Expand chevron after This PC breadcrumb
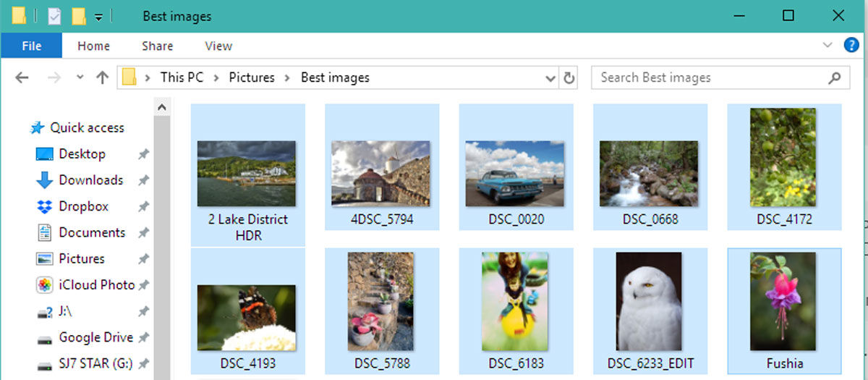 [x=216, y=77]
